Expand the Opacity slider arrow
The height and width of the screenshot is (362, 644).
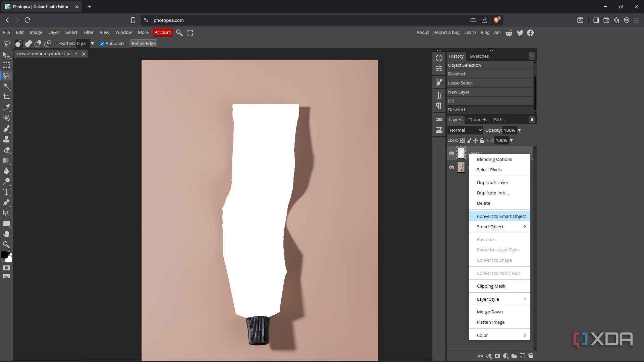click(x=519, y=130)
